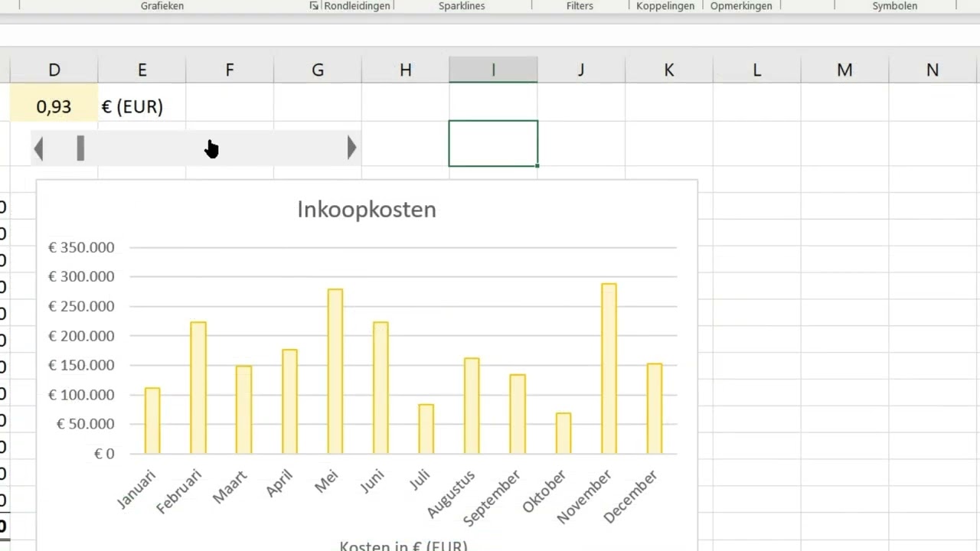Select the Augustus bar in chart
Screen dimensions: 980x551
472,406
